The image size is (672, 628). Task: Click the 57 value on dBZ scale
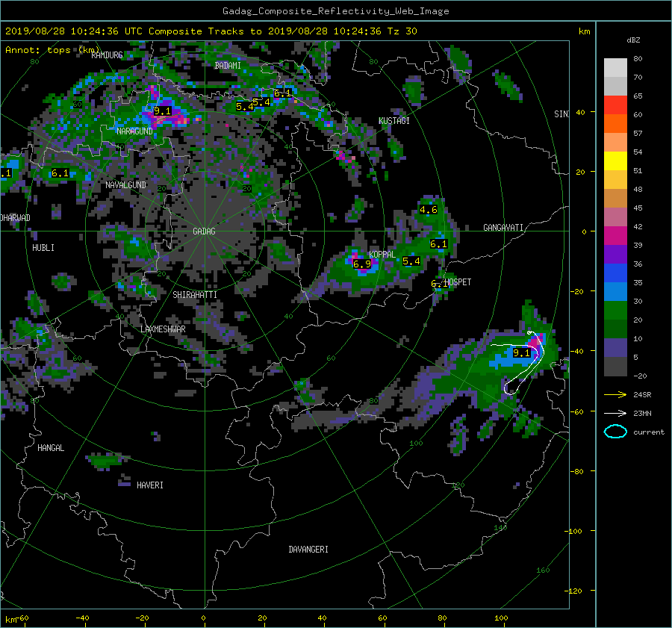click(638, 134)
